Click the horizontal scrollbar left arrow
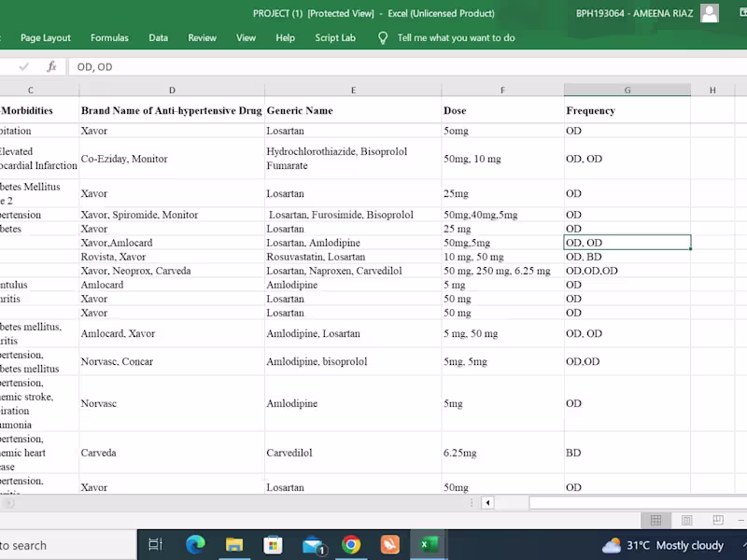This screenshot has height=560, width=747. [x=487, y=503]
